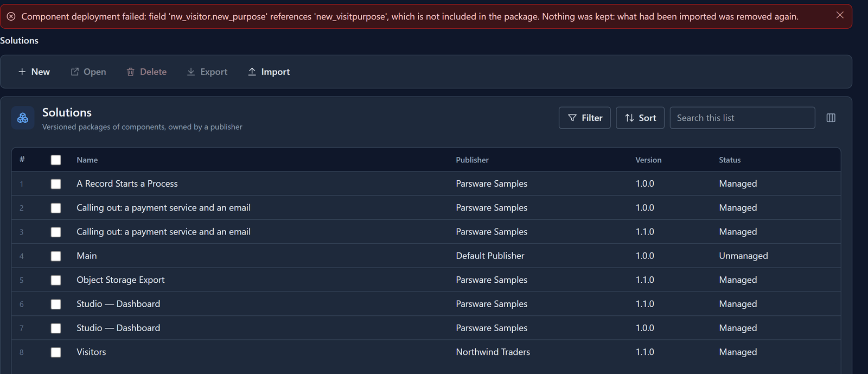The width and height of the screenshot is (868, 374).
Task: Select checkbox for Calling out version 1.0.0
Action: pyautogui.click(x=56, y=208)
